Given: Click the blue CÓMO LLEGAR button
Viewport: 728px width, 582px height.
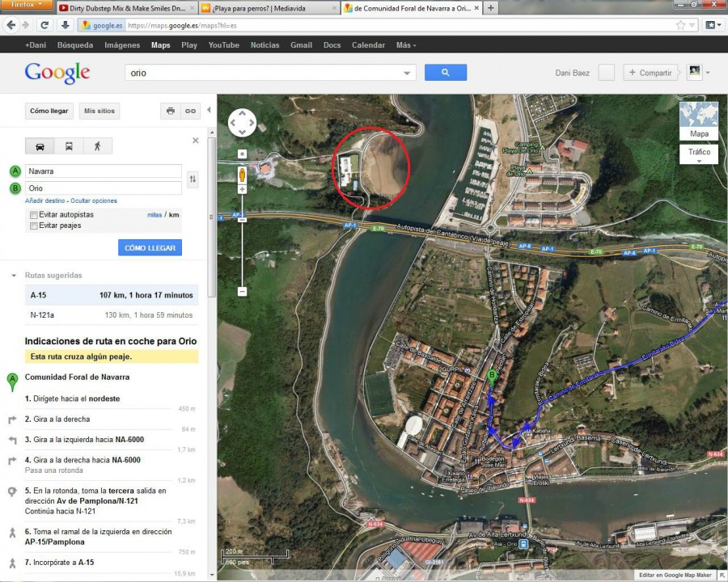Looking at the screenshot, I should [150, 248].
